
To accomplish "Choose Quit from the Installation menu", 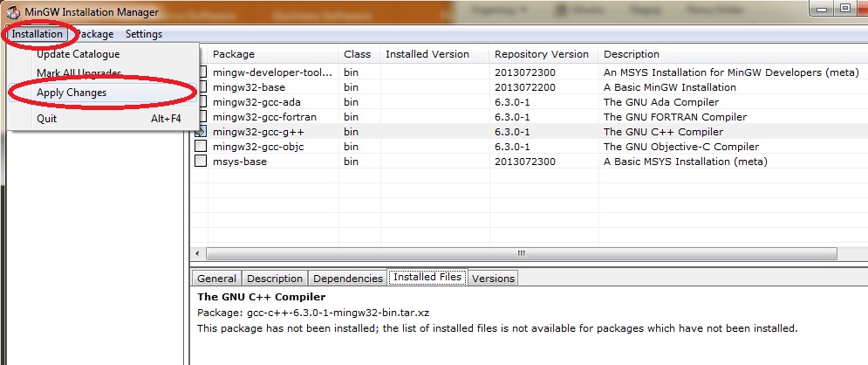I will [x=102, y=119].
